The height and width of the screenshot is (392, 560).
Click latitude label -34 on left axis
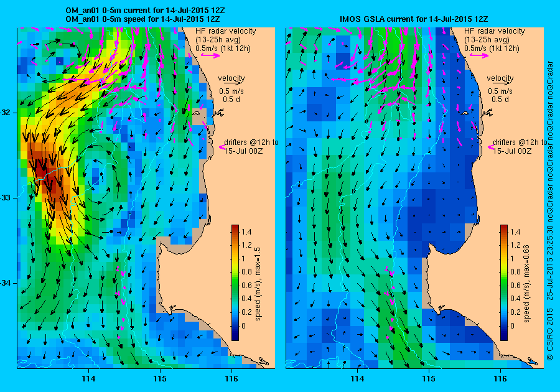click(x=6, y=283)
